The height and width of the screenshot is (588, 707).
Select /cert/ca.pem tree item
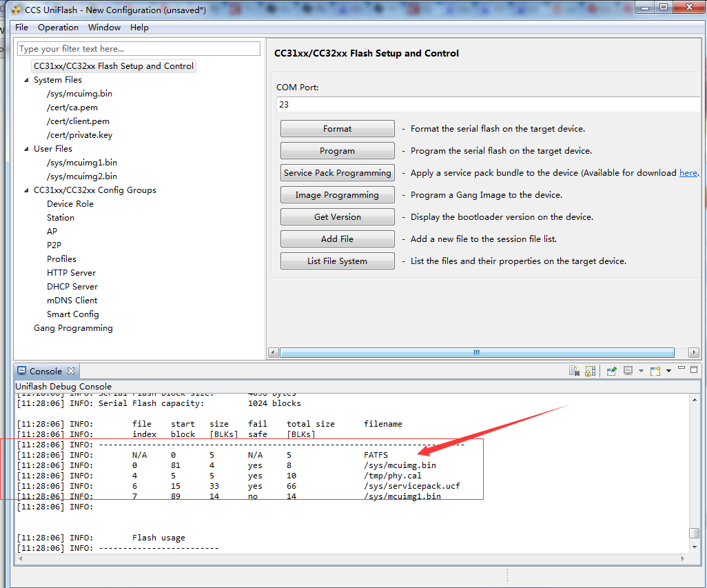click(x=72, y=108)
